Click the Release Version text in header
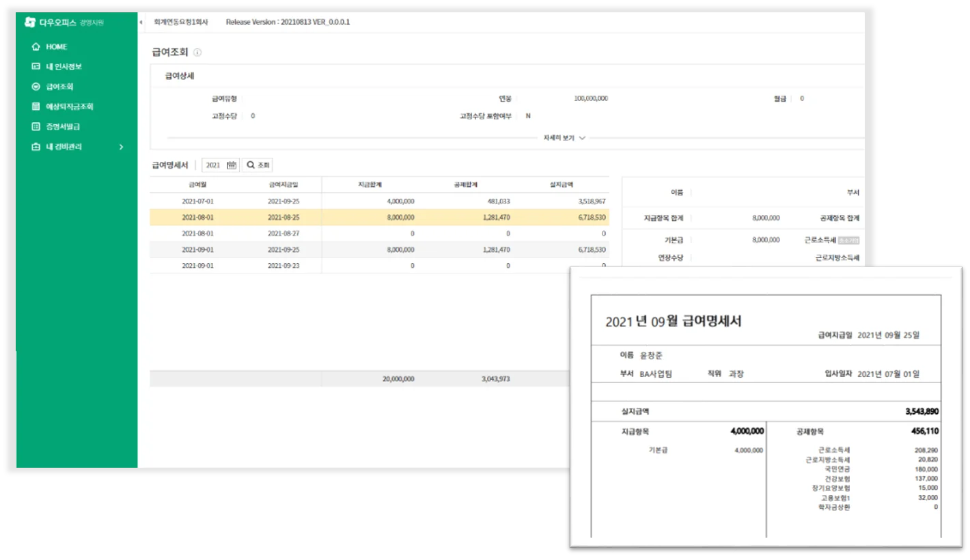The width and height of the screenshot is (970, 560). coord(288,23)
